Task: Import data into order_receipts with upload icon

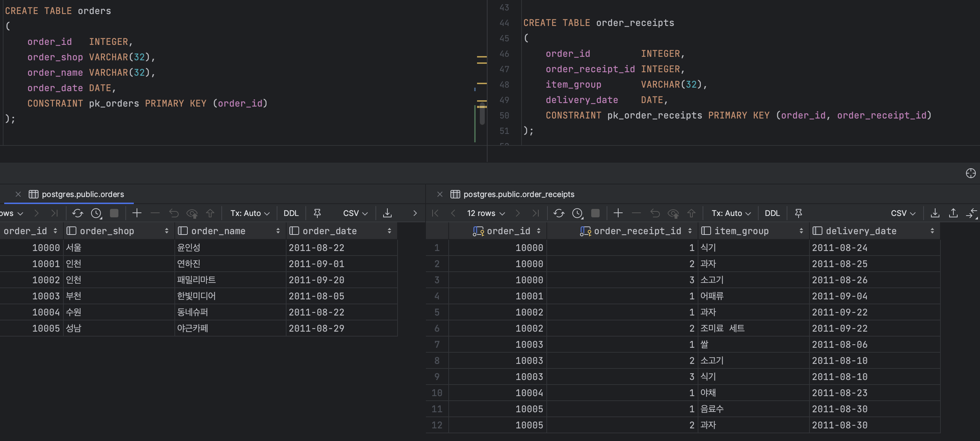Action: tap(953, 213)
